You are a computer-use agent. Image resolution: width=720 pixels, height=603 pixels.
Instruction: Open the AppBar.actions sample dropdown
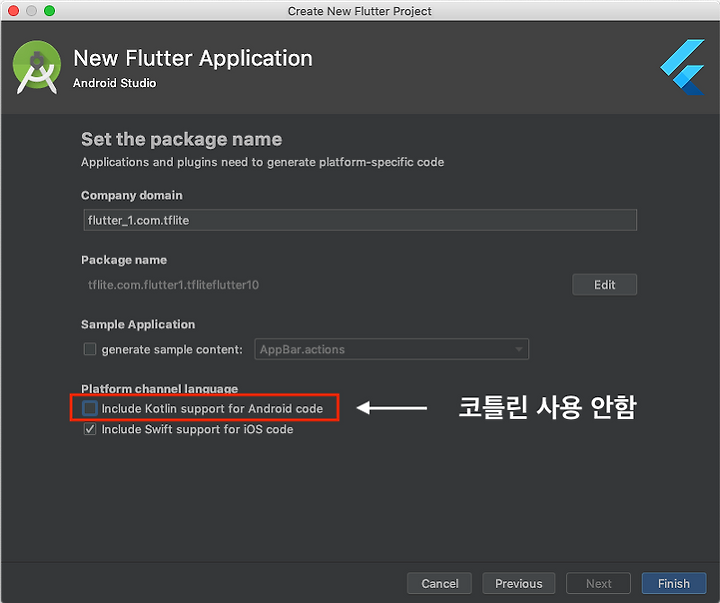[x=391, y=349]
